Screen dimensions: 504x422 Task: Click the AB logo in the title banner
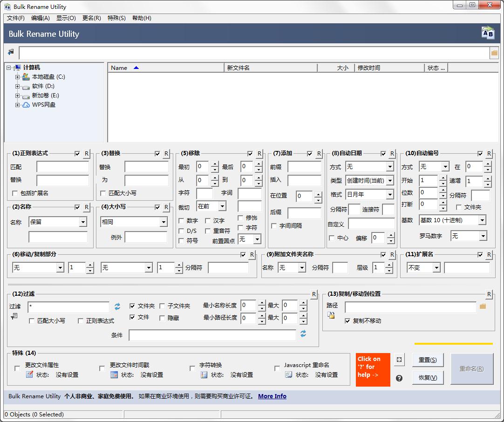coord(488,34)
